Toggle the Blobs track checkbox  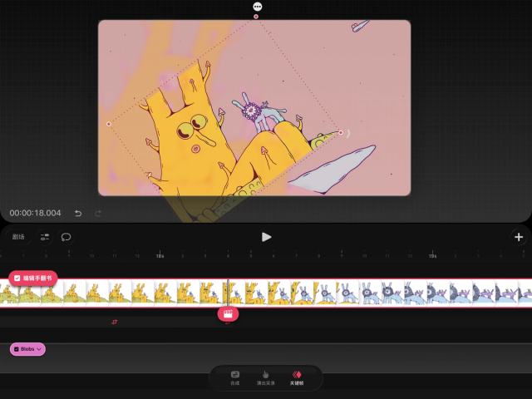17,349
